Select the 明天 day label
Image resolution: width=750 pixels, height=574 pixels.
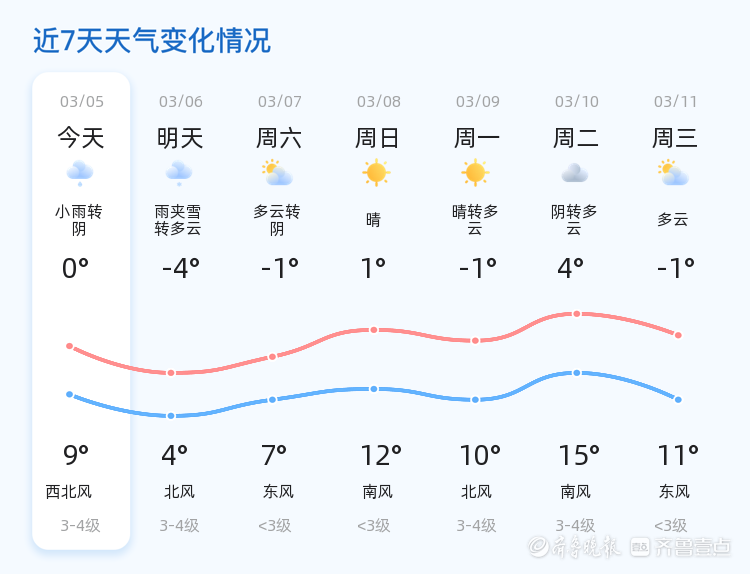[x=180, y=138]
